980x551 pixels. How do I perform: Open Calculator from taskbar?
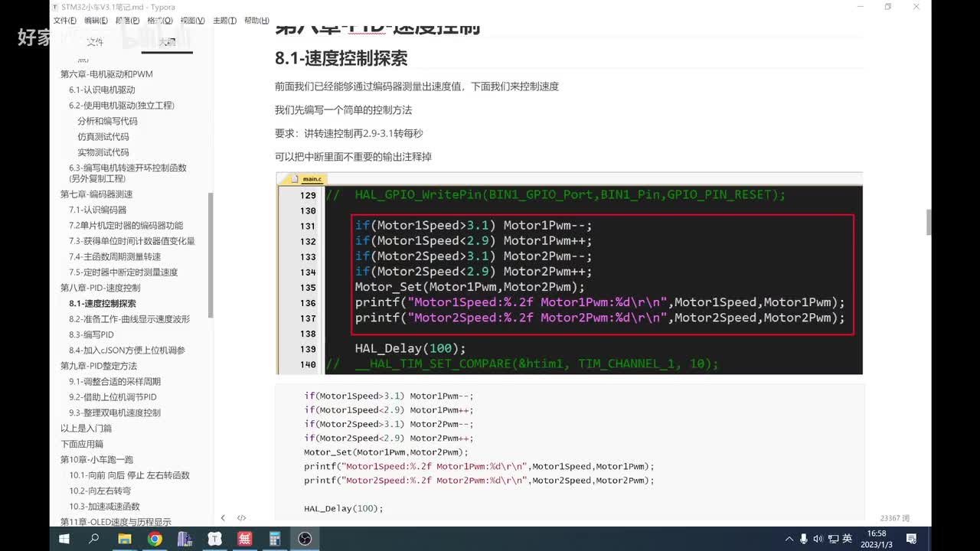point(274,539)
